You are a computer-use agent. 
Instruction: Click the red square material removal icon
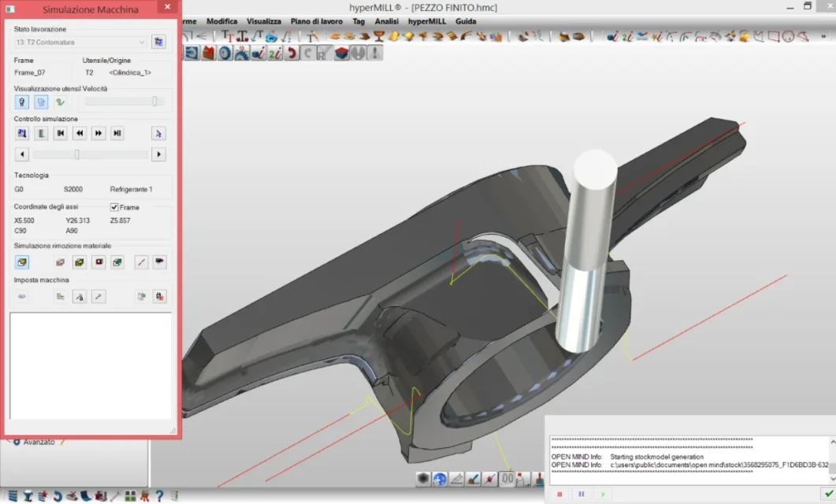tap(98, 262)
